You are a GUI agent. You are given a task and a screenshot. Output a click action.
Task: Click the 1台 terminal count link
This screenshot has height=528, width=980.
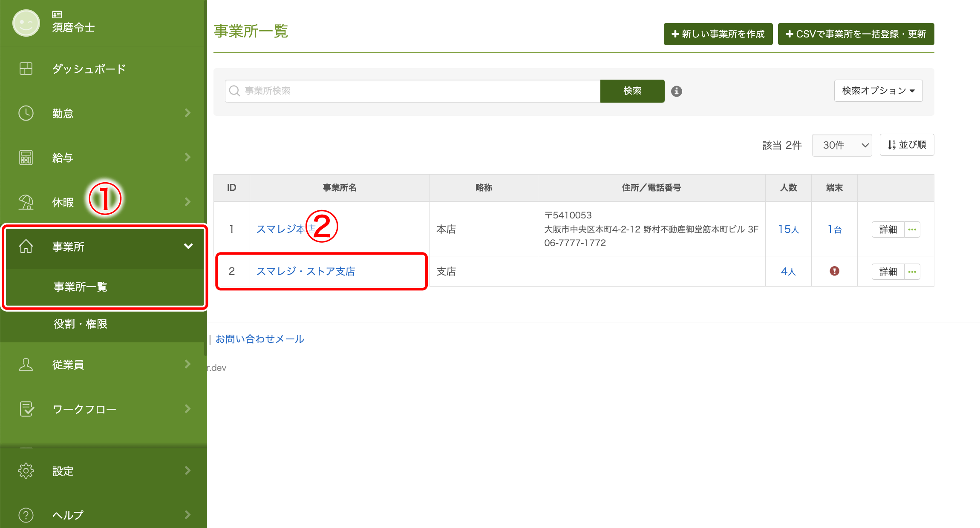pos(834,229)
